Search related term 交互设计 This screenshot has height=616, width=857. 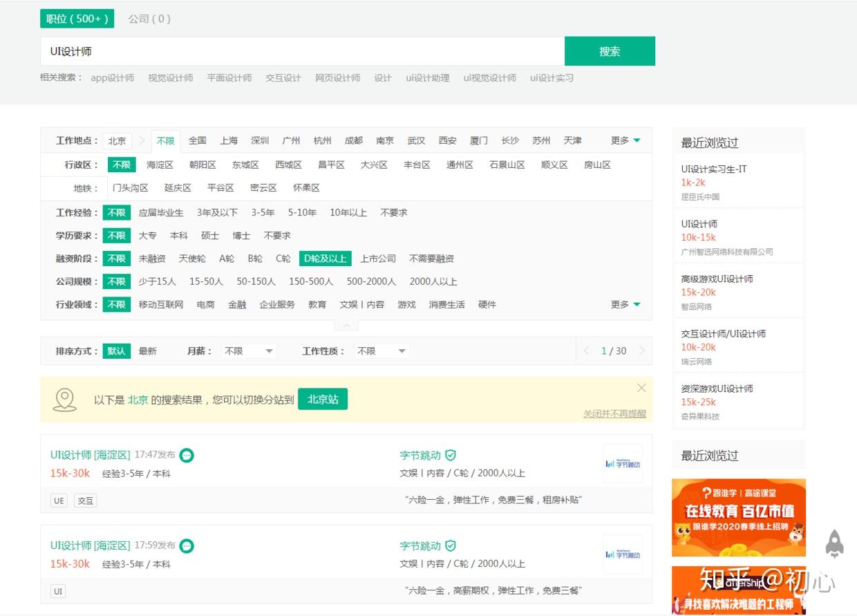click(283, 78)
